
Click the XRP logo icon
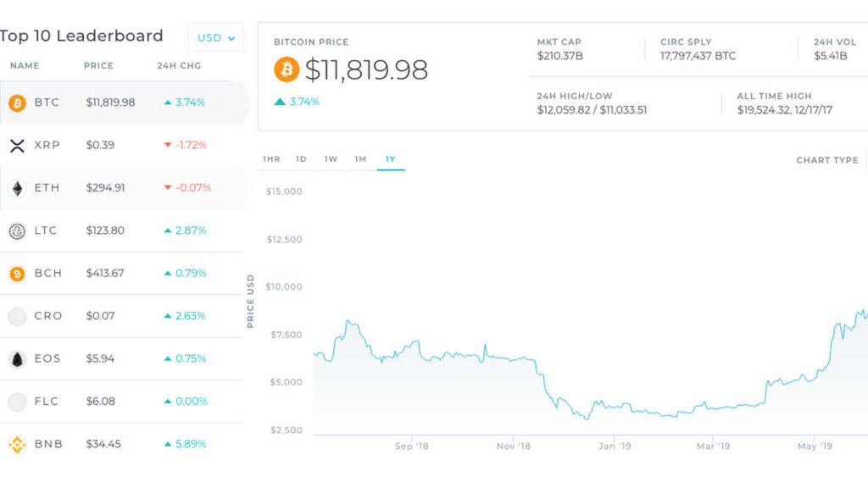coord(17,146)
